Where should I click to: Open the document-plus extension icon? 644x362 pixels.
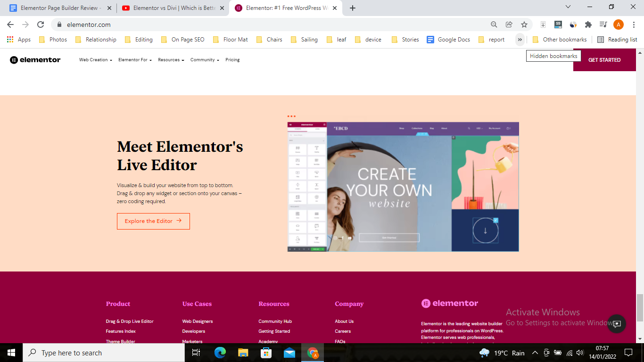coord(543,25)
